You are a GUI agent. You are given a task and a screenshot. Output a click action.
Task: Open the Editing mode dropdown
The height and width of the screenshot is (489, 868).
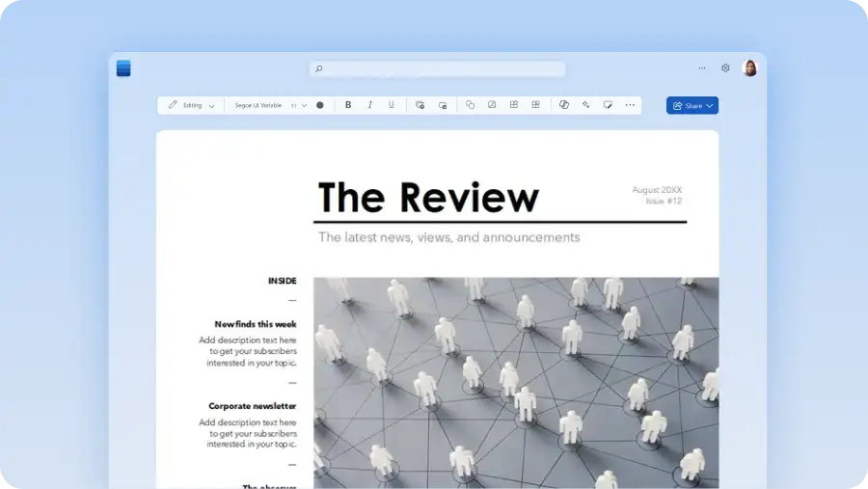point(191,105)
